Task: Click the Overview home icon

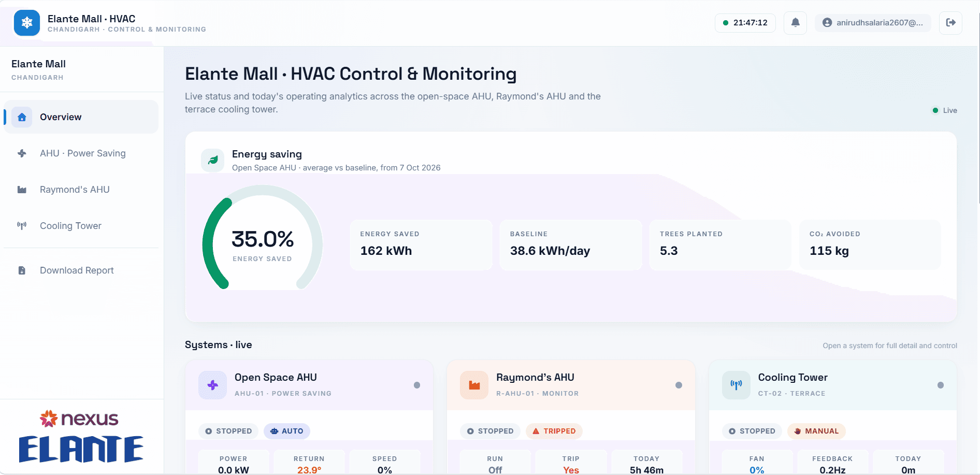Action: (22, 117)
